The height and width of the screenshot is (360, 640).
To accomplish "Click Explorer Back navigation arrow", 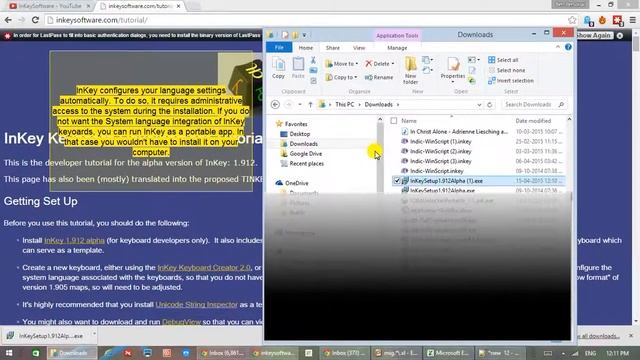I will (276, 104).
